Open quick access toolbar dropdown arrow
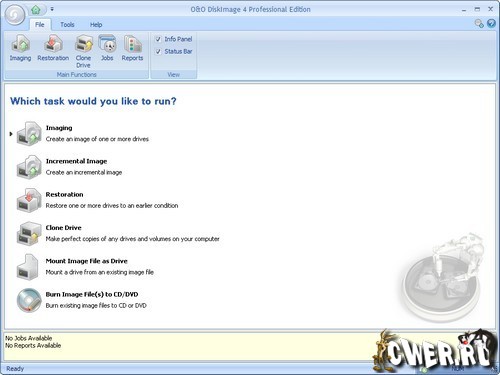The image size is (500, 375). (52, 9)
